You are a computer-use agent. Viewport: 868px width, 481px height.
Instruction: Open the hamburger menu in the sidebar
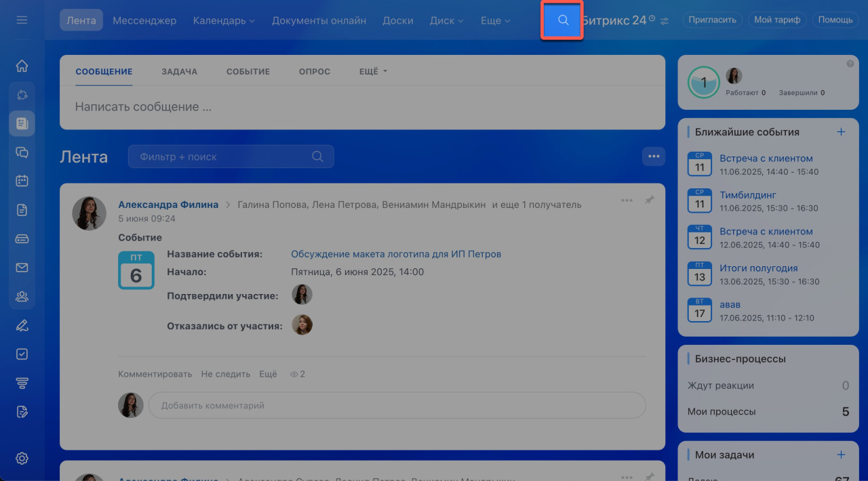[22, 20]
